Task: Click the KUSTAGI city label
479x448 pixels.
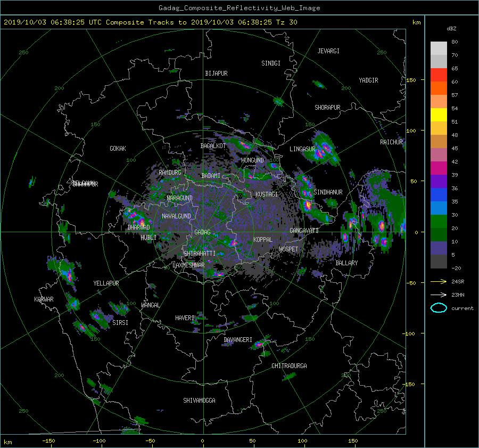Action: point(267,194)
